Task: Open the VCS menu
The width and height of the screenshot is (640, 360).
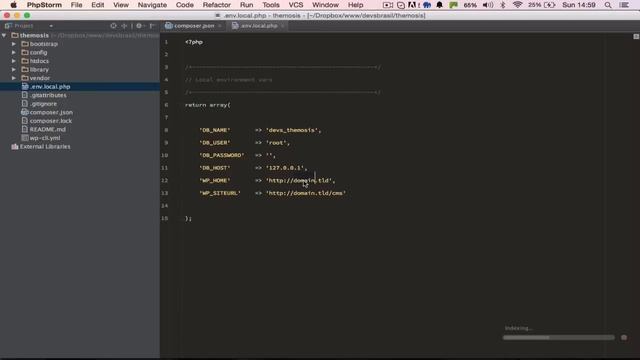Action: (296, 5)
